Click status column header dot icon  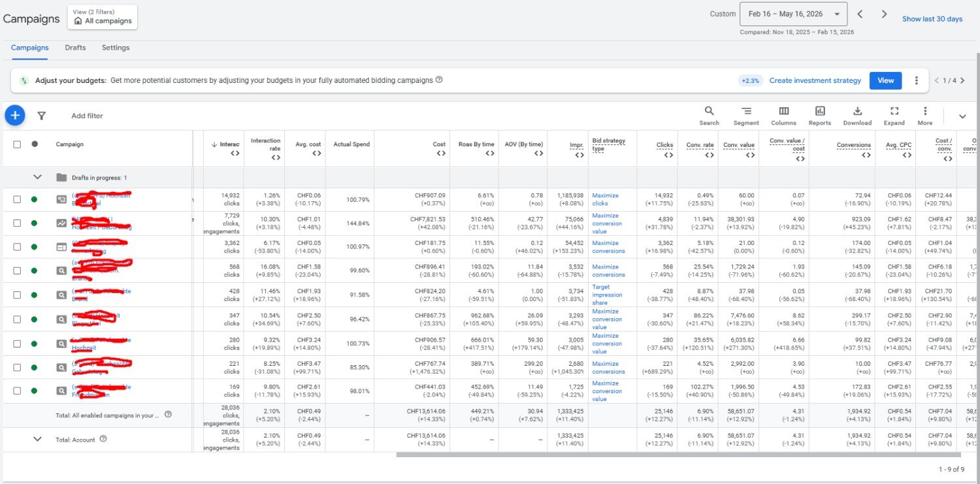coord(35,144)
